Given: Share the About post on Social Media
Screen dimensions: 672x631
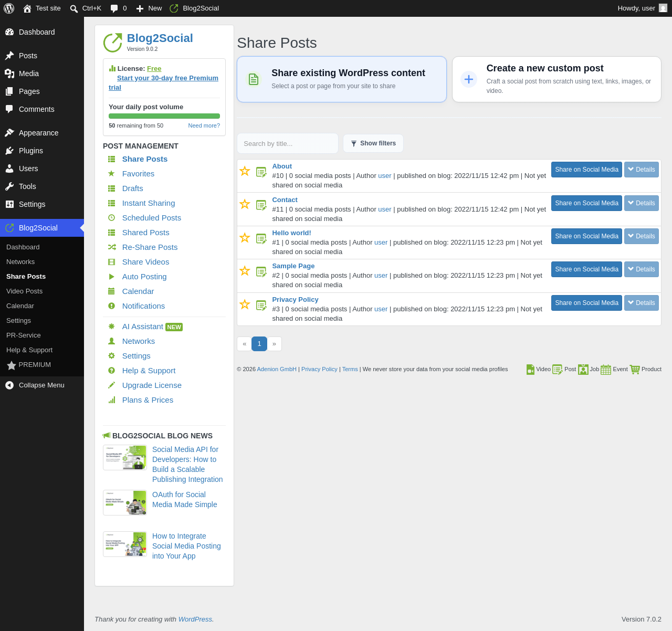Looking at the screenshot, I should pyautogui.click(x=586, y=170).
